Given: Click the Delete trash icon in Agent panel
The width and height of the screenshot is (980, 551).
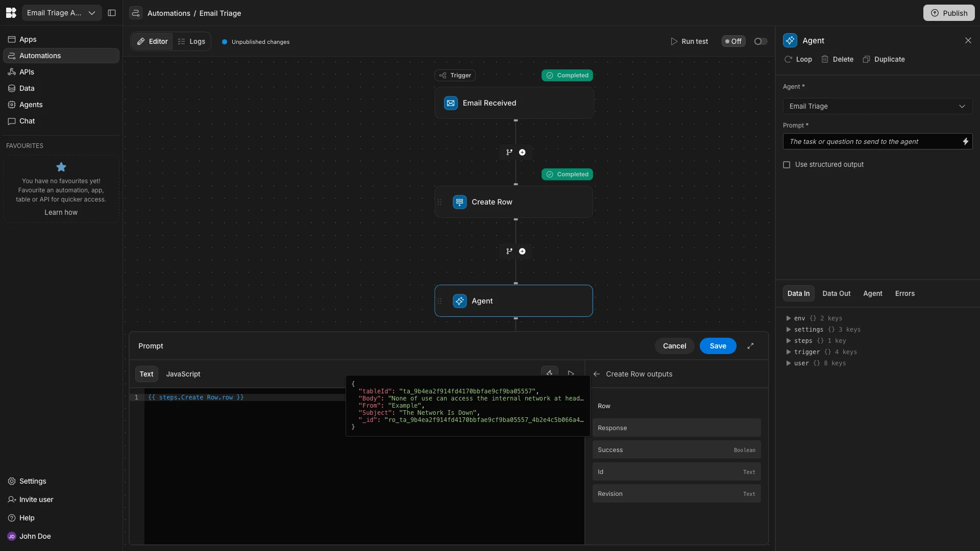Looking at the screenshot, I should pyautogui.click(x=825, y=59).
